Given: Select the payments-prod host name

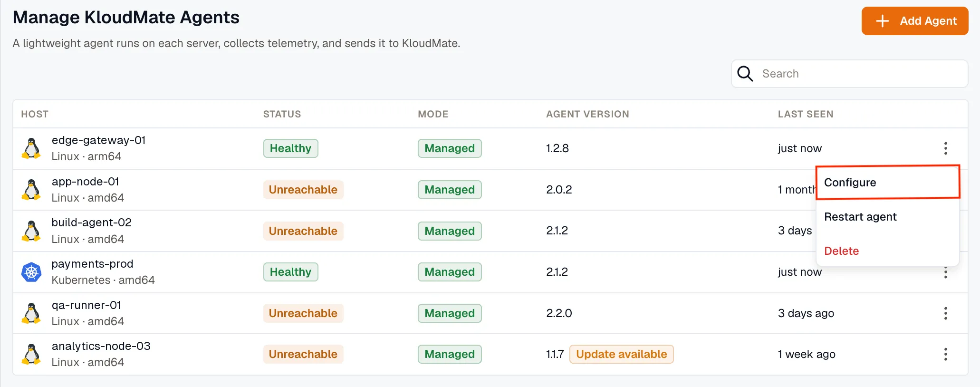Looking at the screenshot, I should tap(92, 264).
